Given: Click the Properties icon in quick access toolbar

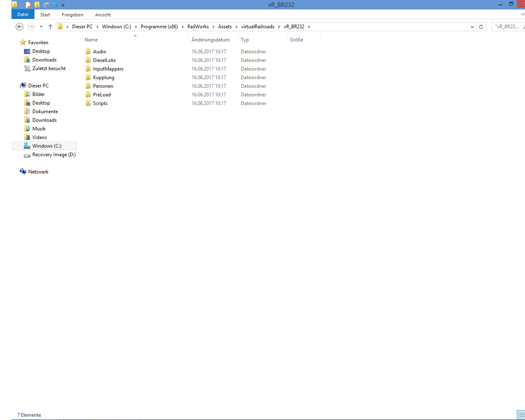Looking at the screenshot, I should pyautogui.click(x=28, y=5).
